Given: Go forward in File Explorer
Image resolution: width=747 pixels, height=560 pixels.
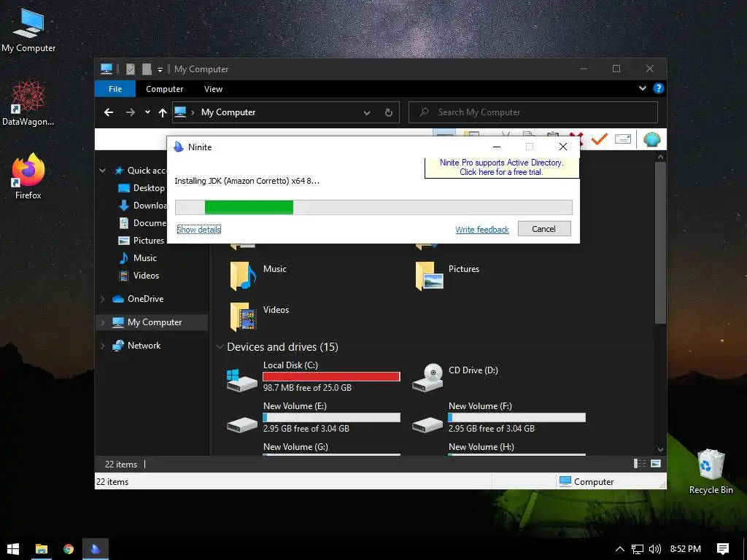Looking at the screenshot, I should [x=130, y=112].
